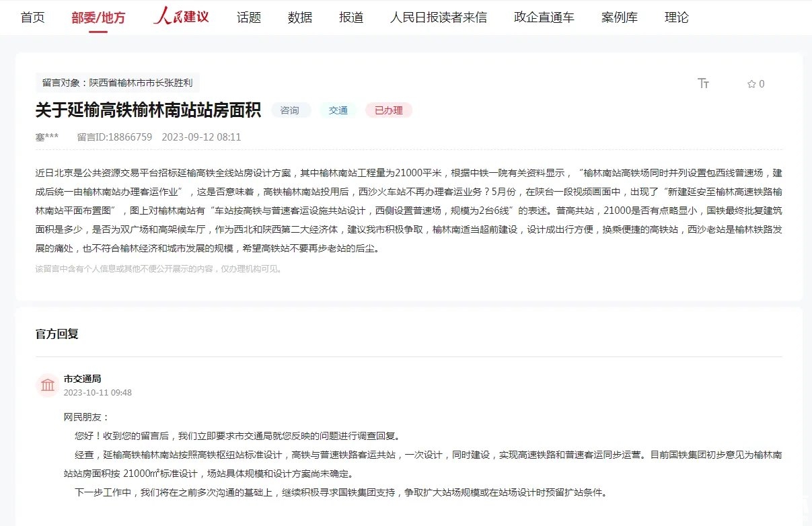This screenshot has width=812, height=526.
Task: Open the 人民建议 logo tab
Action: [181, 16]
